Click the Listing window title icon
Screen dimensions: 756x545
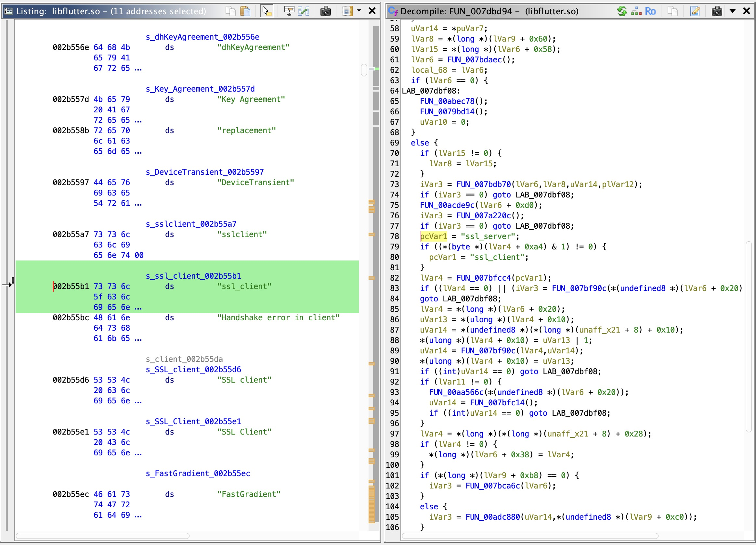[8, 11]
